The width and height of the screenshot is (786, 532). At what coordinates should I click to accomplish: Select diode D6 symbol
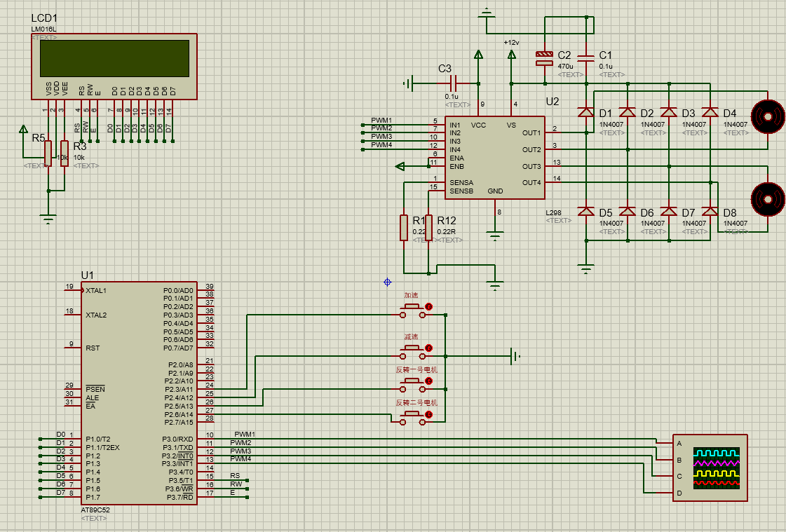(627, 211)
